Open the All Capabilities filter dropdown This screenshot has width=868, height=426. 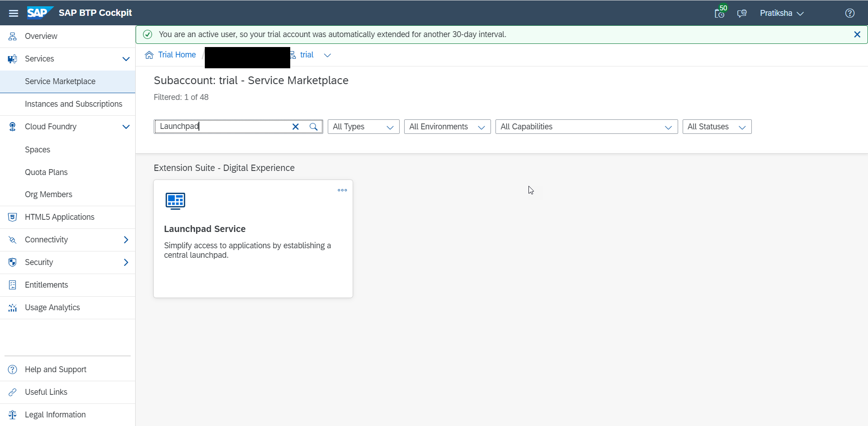point(586,127)
